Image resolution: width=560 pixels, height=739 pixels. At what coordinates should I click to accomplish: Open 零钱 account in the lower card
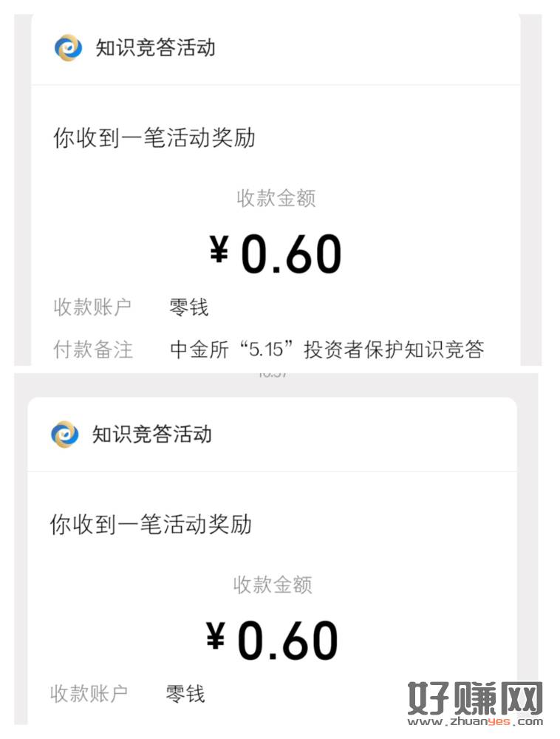pyautogui.click(x=185, y=694)
